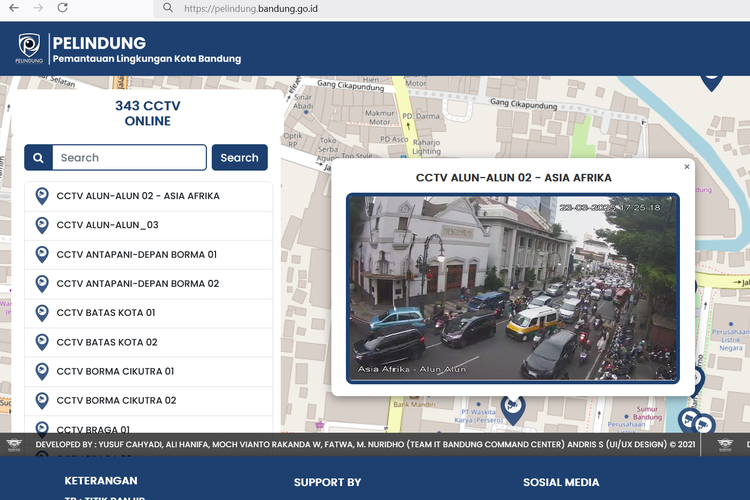Click the KETERANGAN footer heading
This screenshot has width=750, height=500.
[x=101, y=481]
